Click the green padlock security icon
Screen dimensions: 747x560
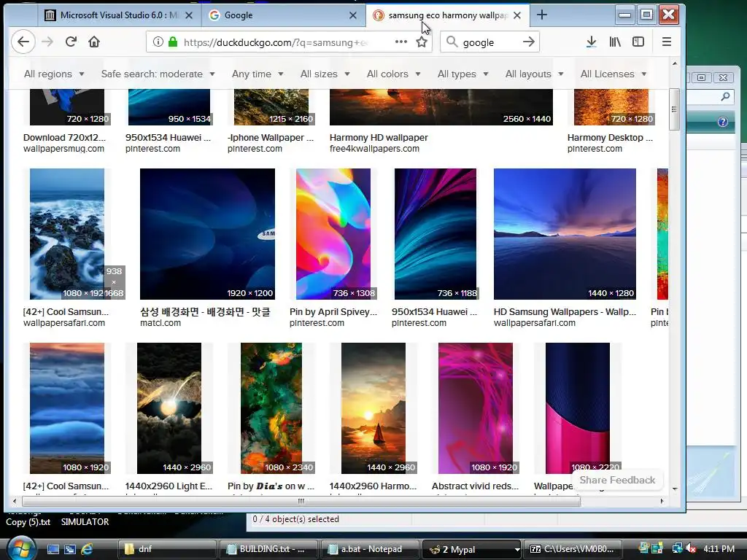click(173, 42)
